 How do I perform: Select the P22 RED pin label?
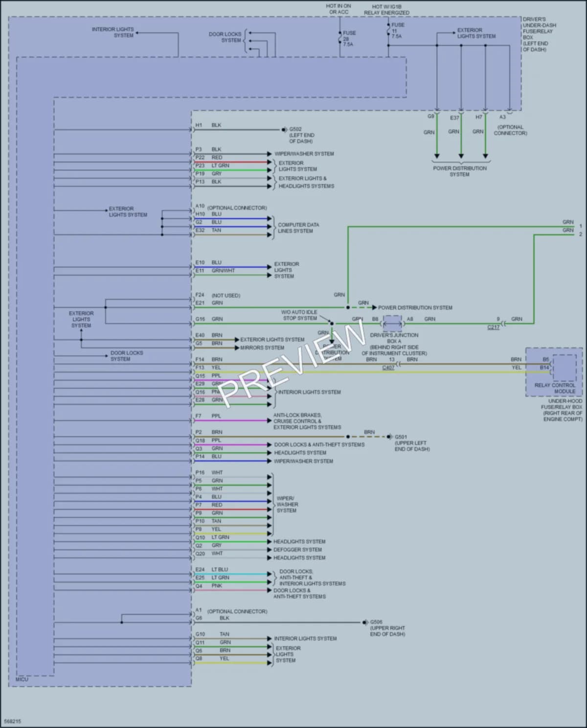tap(209, 157)
